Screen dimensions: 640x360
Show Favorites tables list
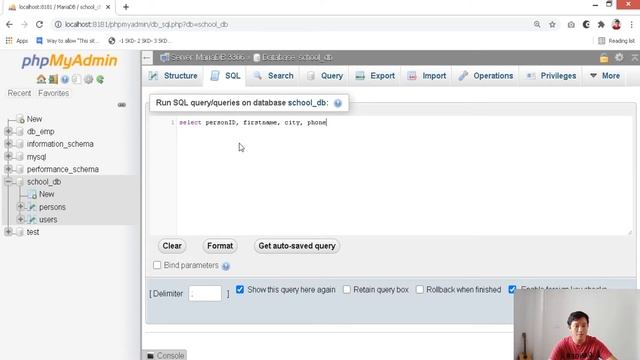53,93
